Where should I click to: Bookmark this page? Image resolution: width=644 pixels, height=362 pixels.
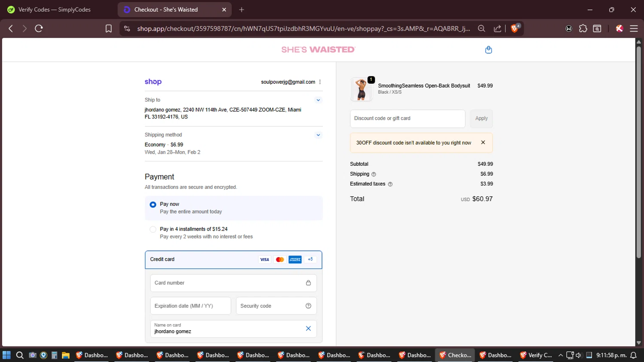pos(109,28)
